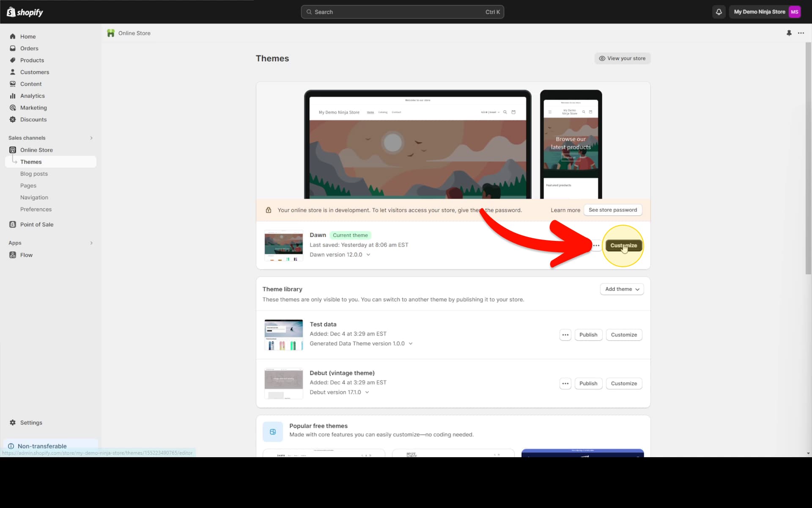Click the Online Store breadcrumb text
This screenshot has height=508, width=812.
coord(134,33)
